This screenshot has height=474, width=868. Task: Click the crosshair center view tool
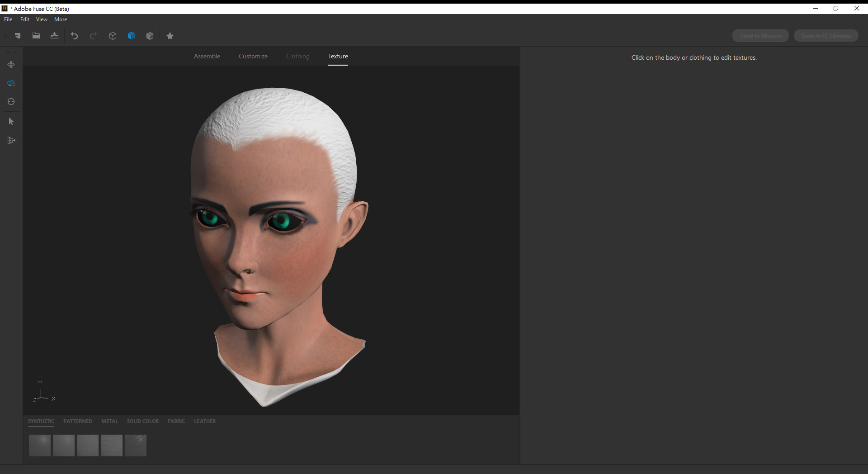click(x=11, y=102)
